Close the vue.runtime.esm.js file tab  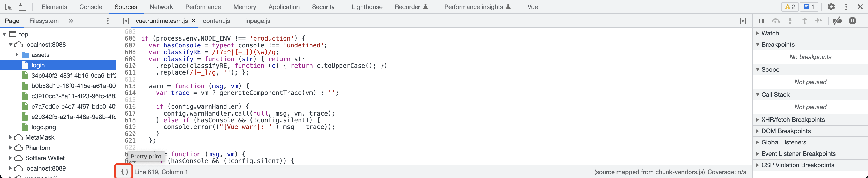[194, 21]
